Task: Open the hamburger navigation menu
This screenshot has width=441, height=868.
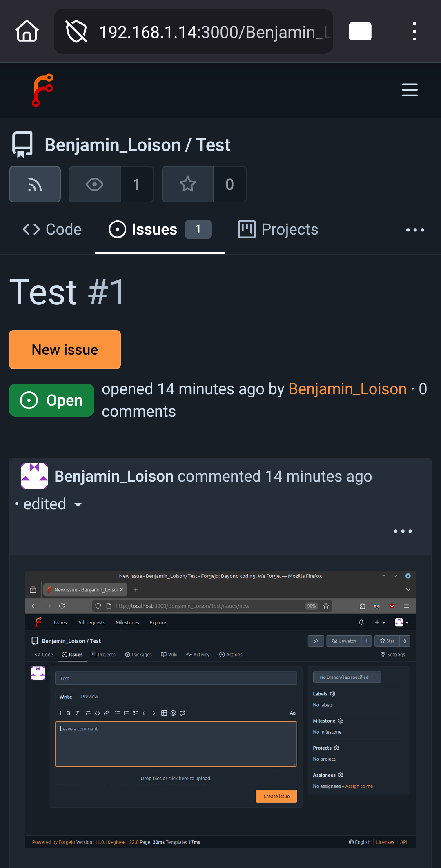Action: [410, 90]
